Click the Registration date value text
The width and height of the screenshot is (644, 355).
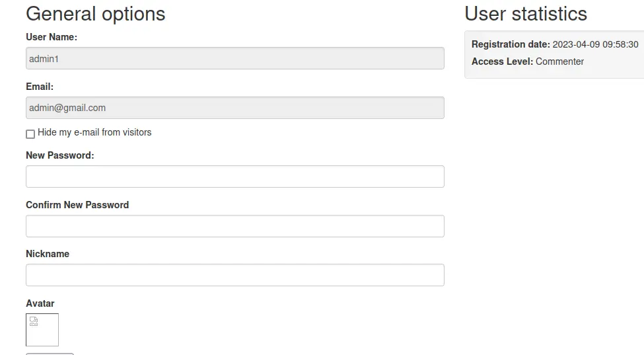595,44
